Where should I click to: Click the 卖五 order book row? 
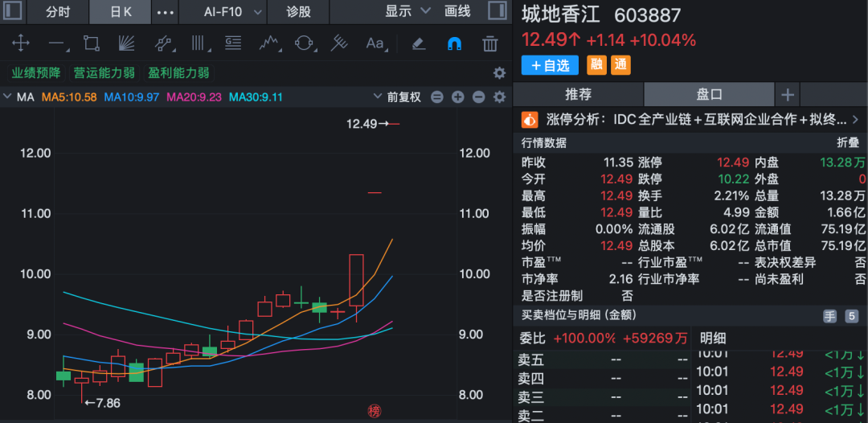[x=602, y=360]
